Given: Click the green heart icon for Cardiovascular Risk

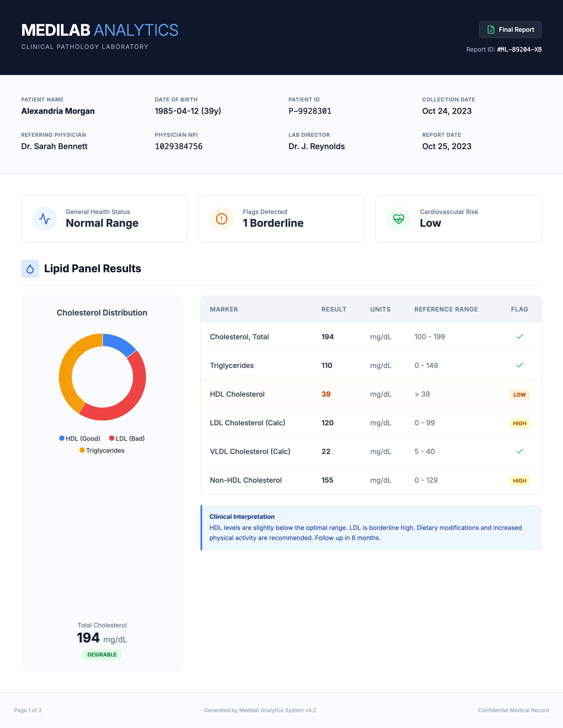Looking at the screenshot, I should (399, 219).
